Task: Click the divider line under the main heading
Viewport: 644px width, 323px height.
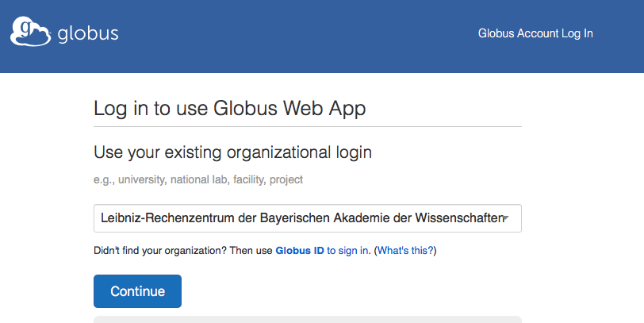Action: click(x=307, y=126)
